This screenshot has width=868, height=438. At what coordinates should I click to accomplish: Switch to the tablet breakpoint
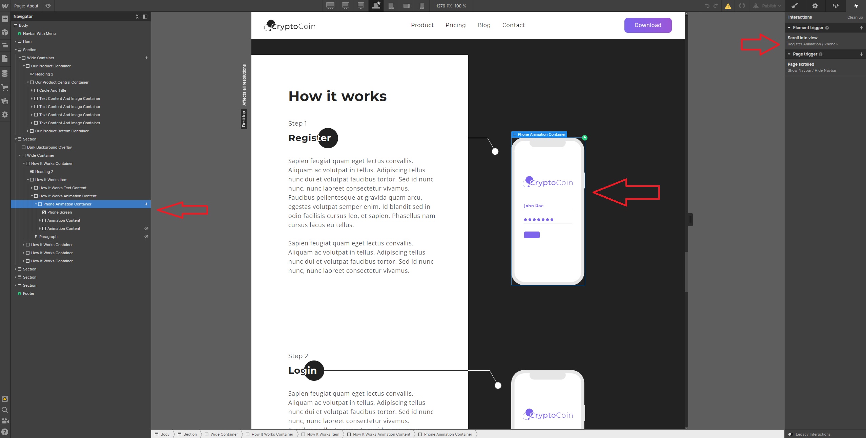391,6
